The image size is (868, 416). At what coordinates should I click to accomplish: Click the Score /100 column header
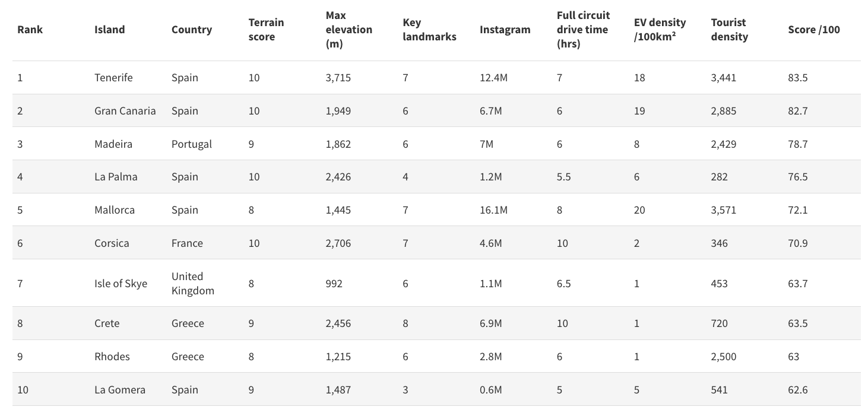tap(814, 30)
